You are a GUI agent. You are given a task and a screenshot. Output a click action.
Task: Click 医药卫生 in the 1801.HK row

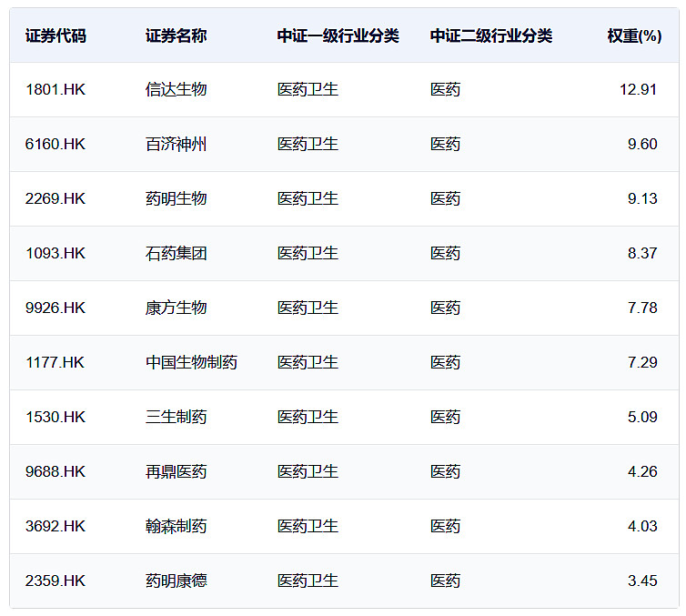pos(308,90)
